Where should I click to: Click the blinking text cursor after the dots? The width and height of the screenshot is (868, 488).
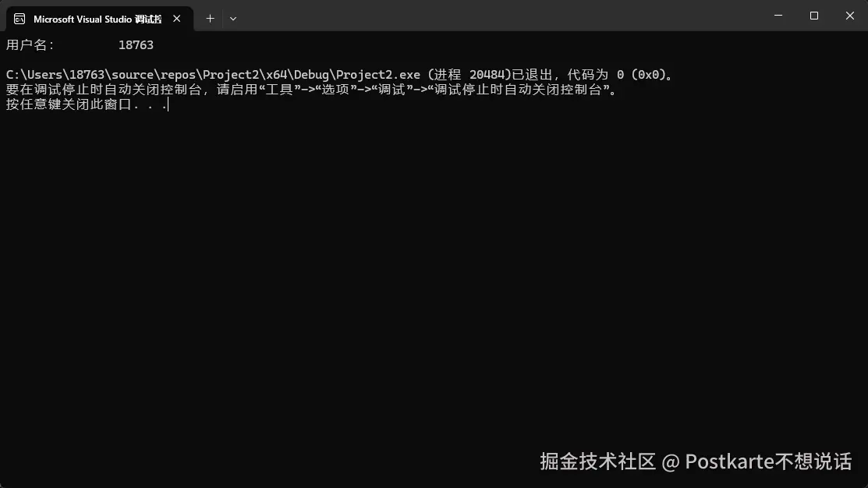(x=168, y=104)
